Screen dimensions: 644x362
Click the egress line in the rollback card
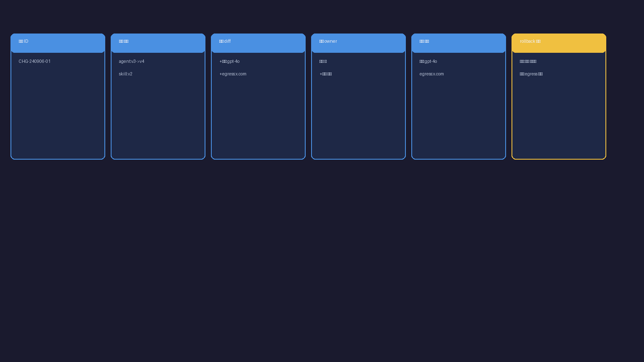tap(531, 74)
